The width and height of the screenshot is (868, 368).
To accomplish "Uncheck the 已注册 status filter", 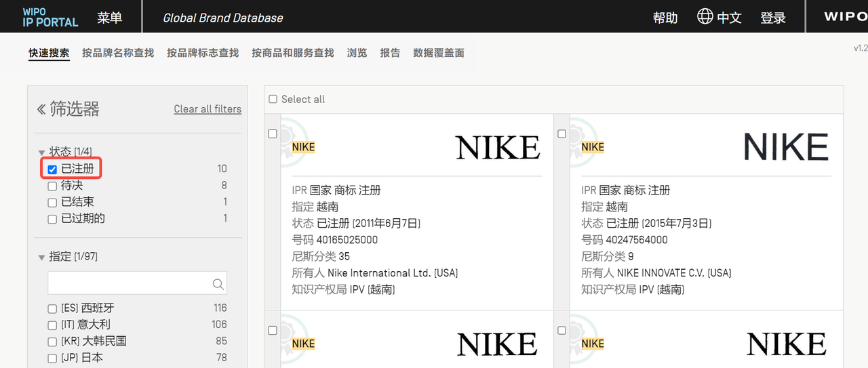I will (52, 169).
